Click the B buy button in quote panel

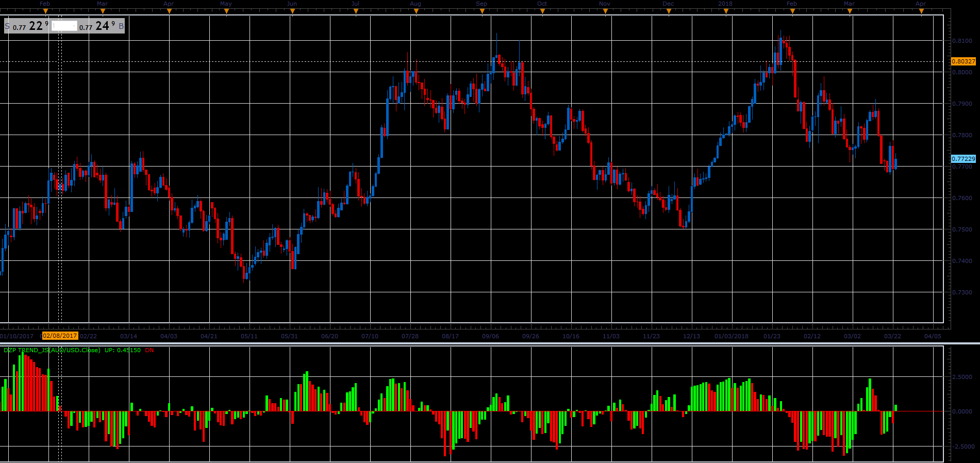tap(121, 26)
